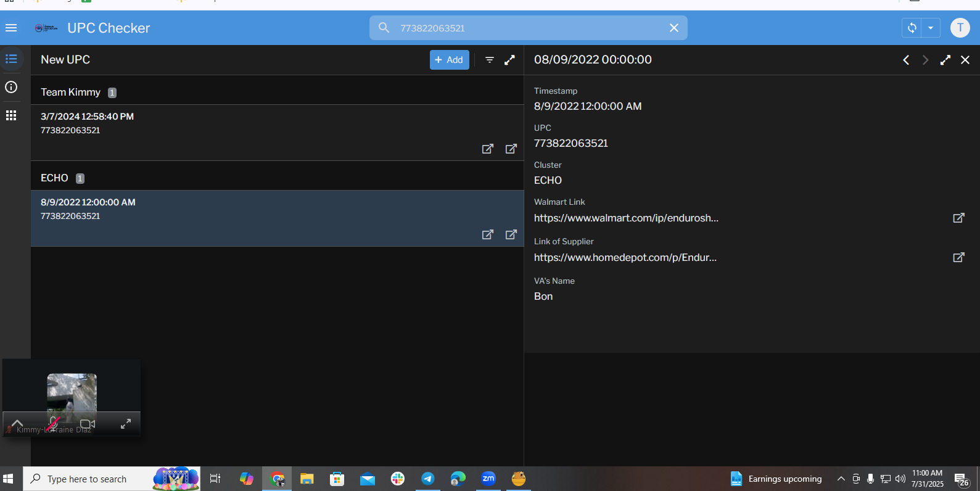This screenshot has width=980, height=491.
Task: Unmute the microphone in the Zoom mini window
Action: (54, 424)
